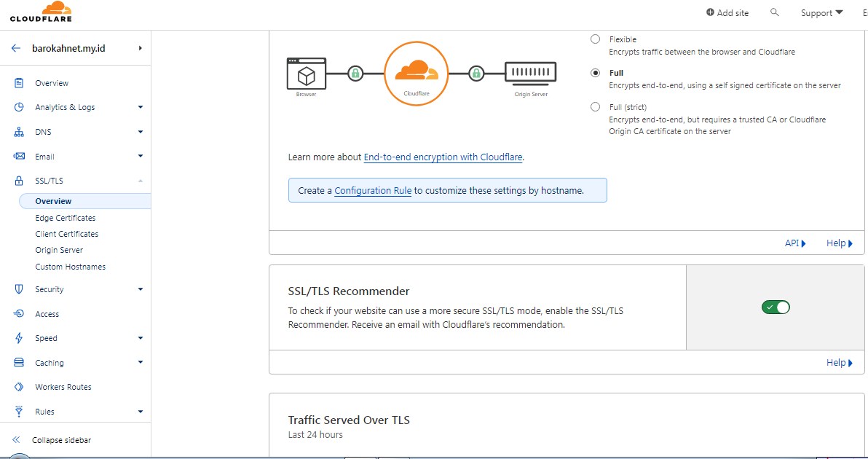868x459 pixels.
Task: Open Workers Routes in sidebar
Action: coord(63,387)
